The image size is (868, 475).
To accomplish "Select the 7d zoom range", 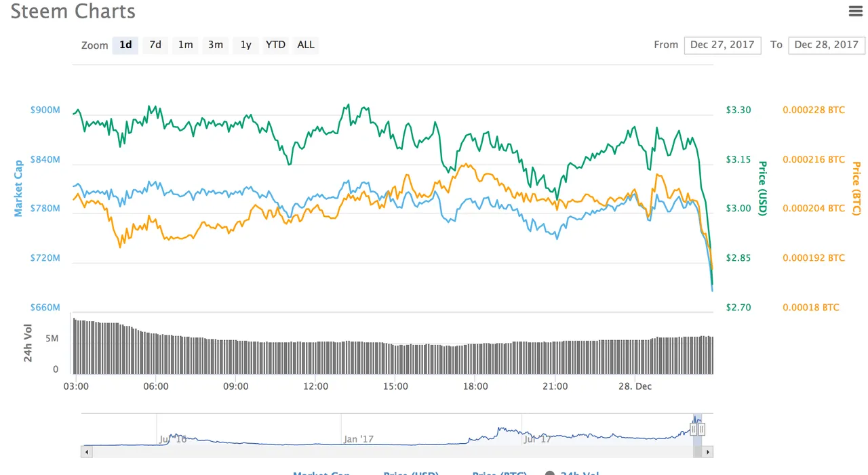I will pos(155,45).
